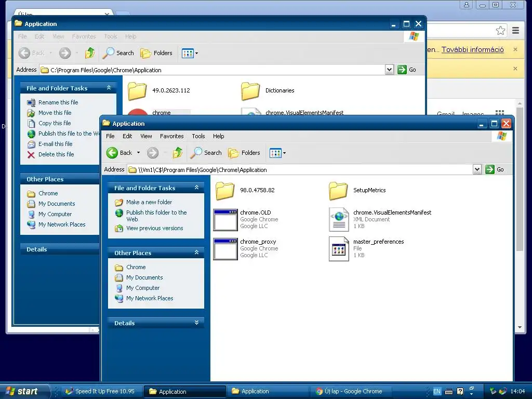Go up one folder in back window

(x=89, y=53)
